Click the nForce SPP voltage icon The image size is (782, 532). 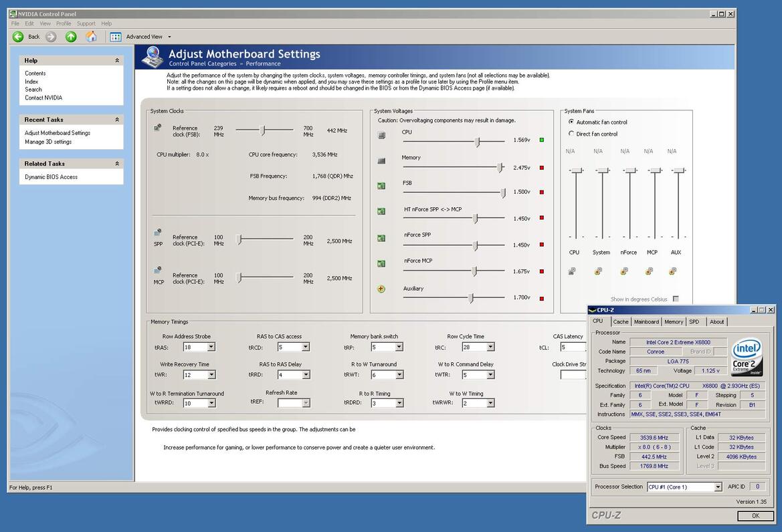381,238
